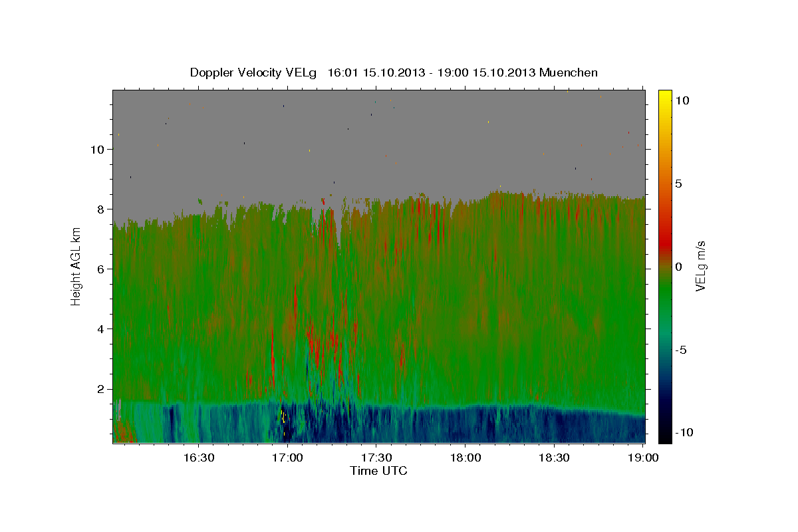Click the colorbar value -5 label
The width and height of the screenshot is (798, 532).
pos(680,350)
